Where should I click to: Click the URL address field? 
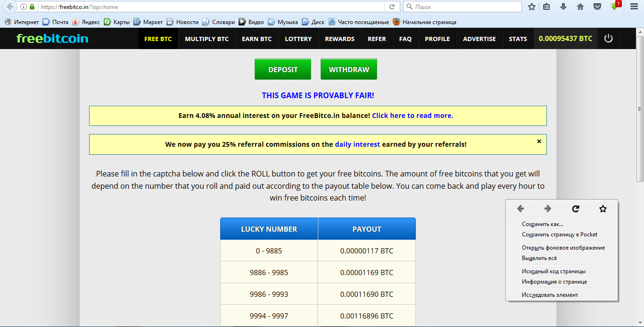click(212, 7)
